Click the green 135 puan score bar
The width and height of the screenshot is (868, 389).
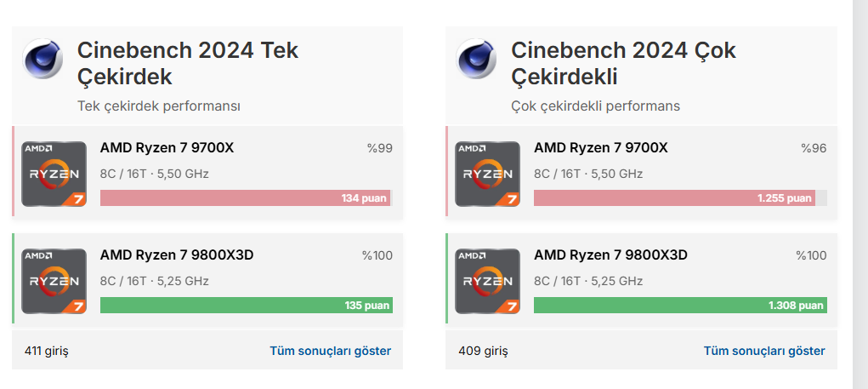coord(246,306)
